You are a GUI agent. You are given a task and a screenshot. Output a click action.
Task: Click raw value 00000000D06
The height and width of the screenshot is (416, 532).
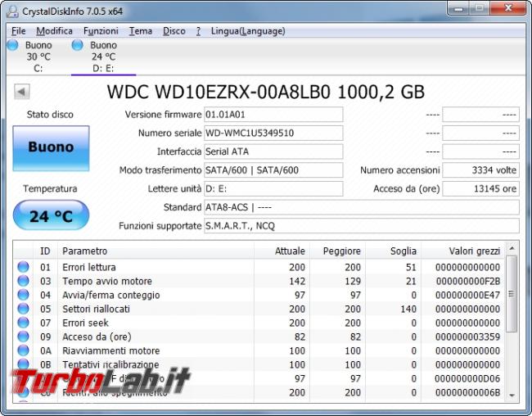pyautogui.click(x=468, y=378)
